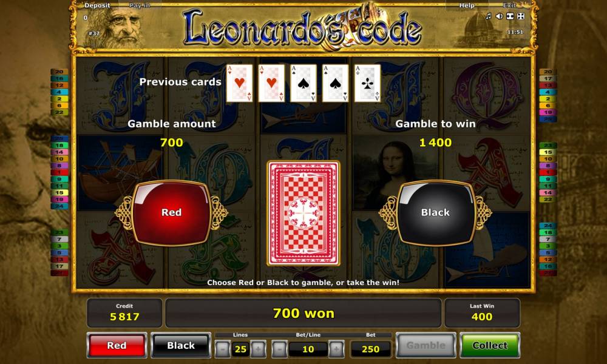The width and height of the screenshot is (607, 364).
Task: Mute sound with the speaker icon
Action: 500,16
